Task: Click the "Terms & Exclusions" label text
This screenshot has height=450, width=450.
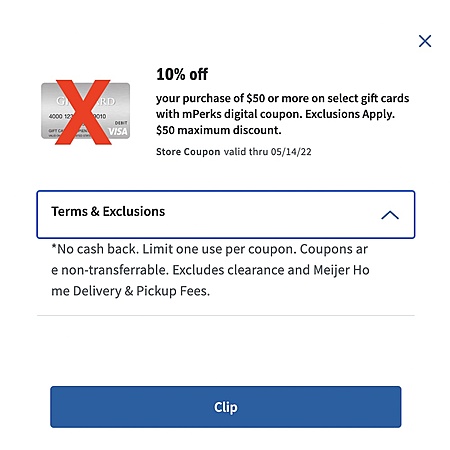Action: 108,211
